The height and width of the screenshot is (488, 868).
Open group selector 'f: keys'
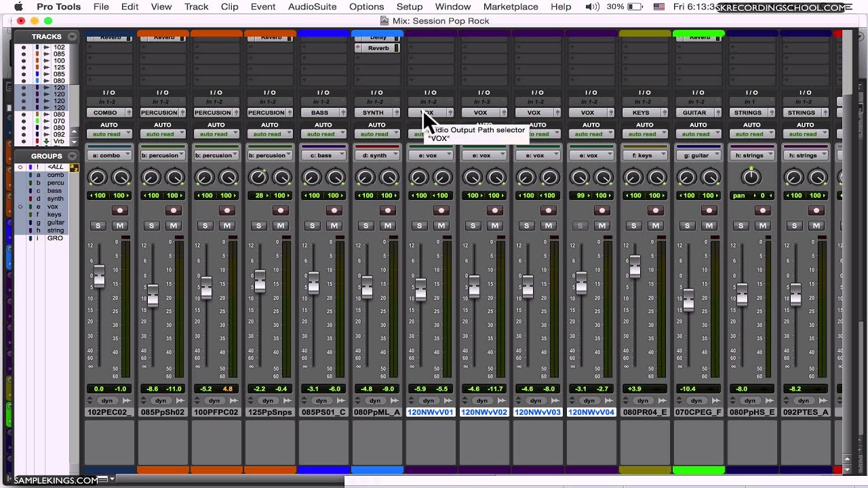pyautogui.click(x=645, y=155)
